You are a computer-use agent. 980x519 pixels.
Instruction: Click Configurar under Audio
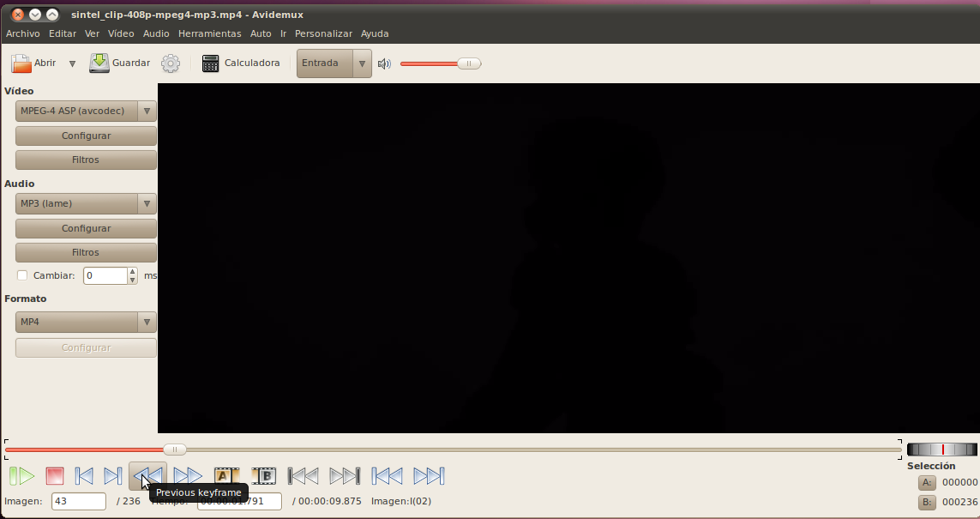(x=86, y=228)
